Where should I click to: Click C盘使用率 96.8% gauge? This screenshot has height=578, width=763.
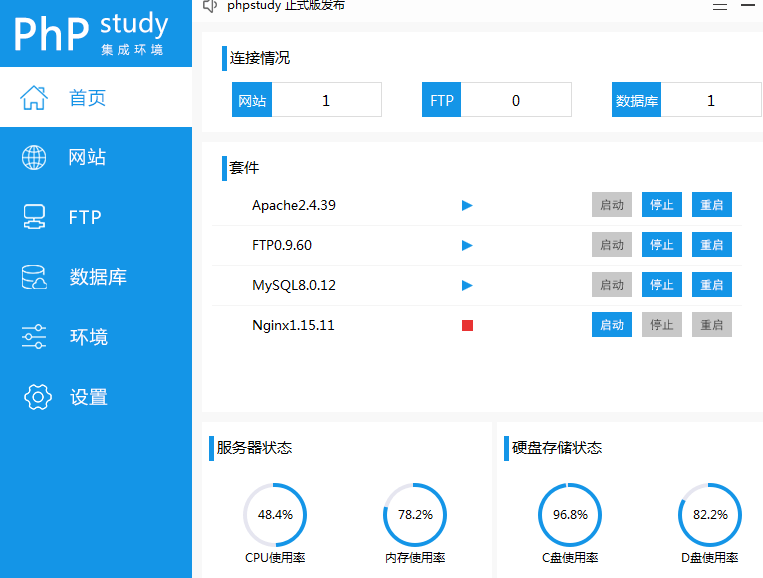coord(570,515)
